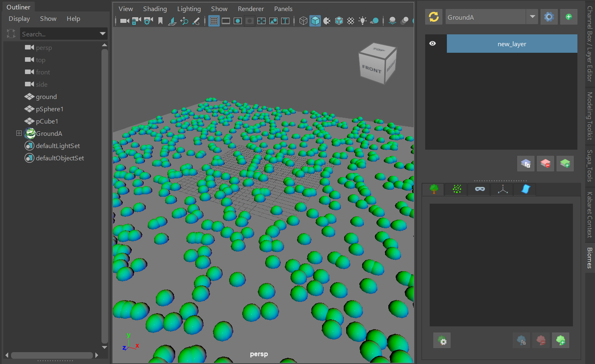Select pCube1 in the Outliner

point(47,121)
